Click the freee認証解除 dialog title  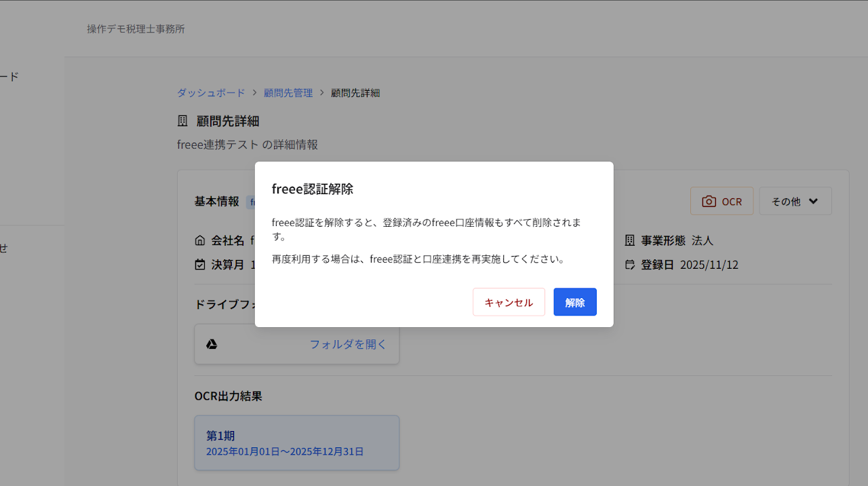[313, 189]
